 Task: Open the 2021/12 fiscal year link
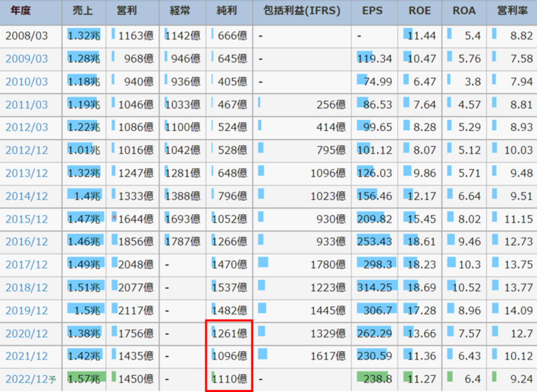pos(27,356)
